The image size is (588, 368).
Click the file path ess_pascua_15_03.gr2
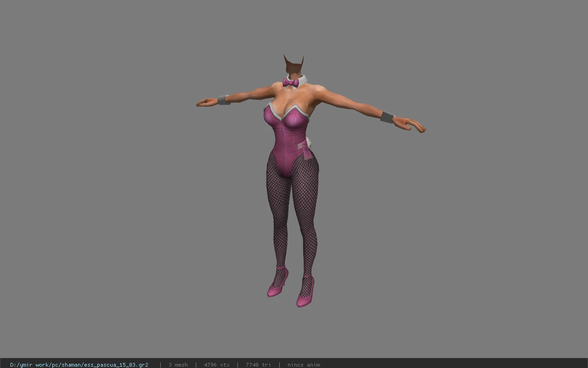coord(79,365)
